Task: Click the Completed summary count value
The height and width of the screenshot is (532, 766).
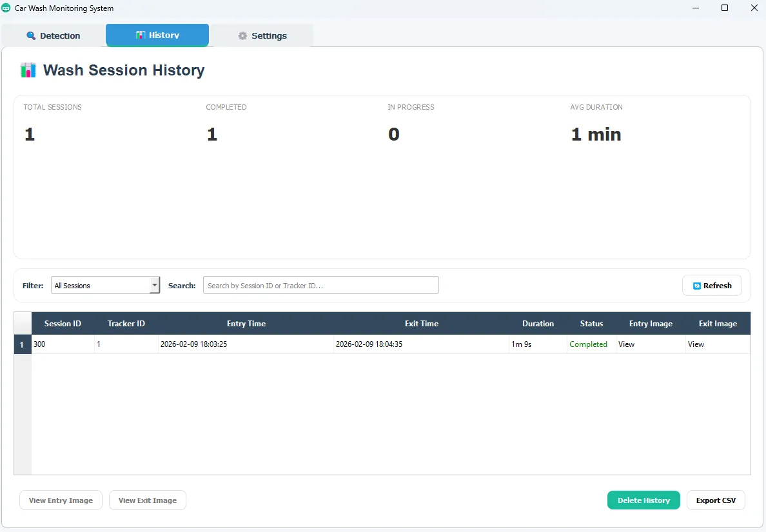Action: pos(212,134)
